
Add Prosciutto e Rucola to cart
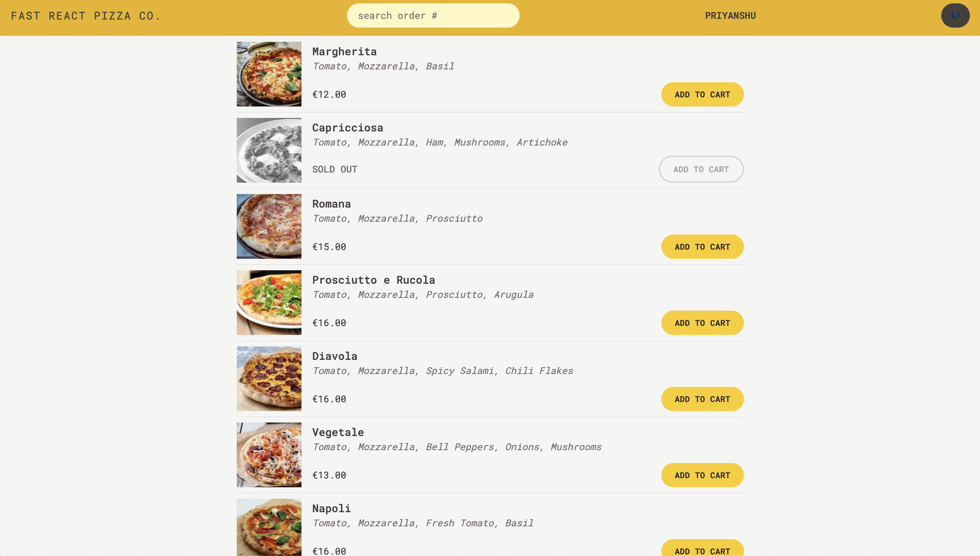702,323
